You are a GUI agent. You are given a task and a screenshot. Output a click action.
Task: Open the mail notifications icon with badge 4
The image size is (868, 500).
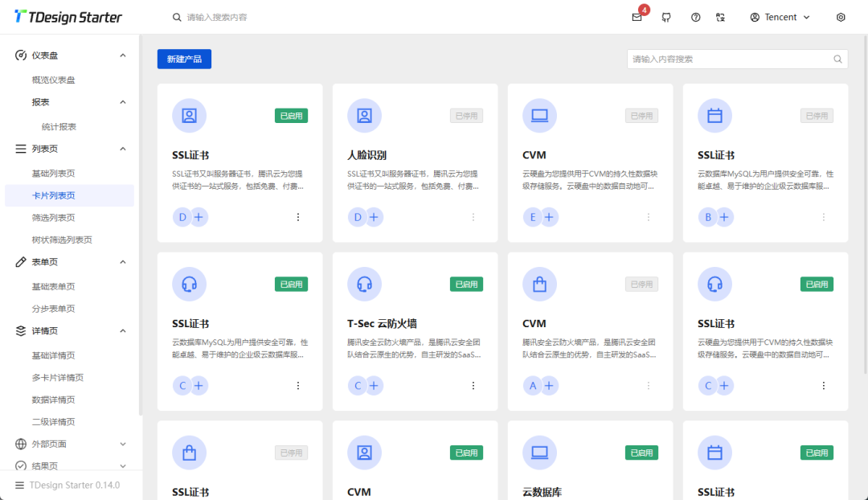coord(637,17)
